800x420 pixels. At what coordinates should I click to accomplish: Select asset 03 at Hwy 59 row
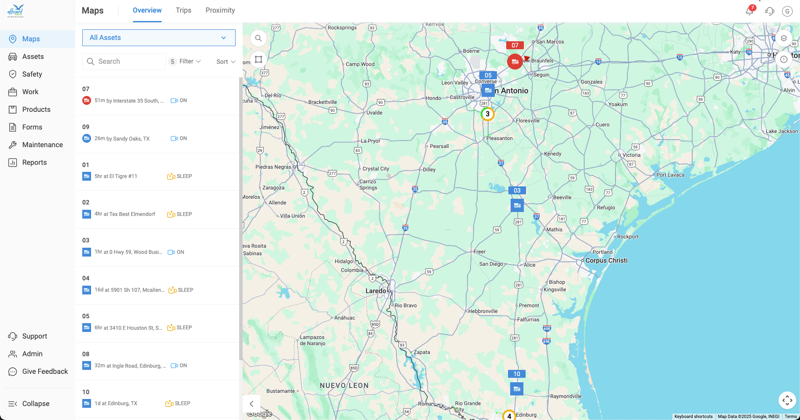[159, 248]
